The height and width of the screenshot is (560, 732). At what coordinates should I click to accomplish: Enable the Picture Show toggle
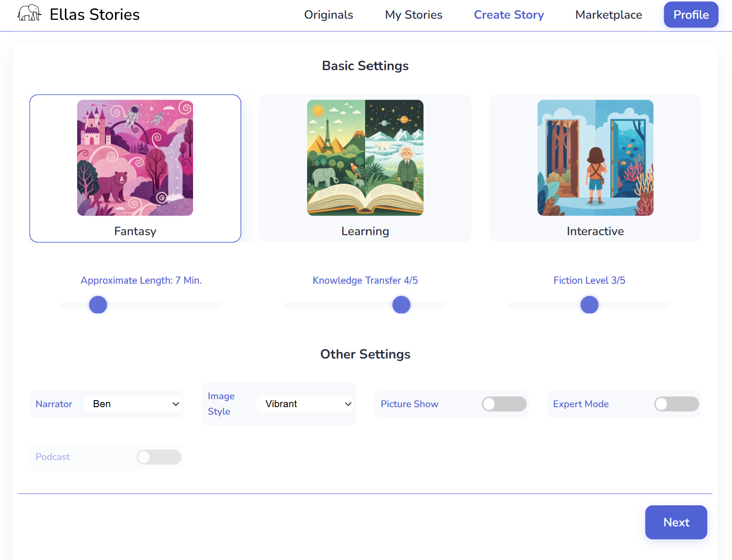click(x=504, y=404)
